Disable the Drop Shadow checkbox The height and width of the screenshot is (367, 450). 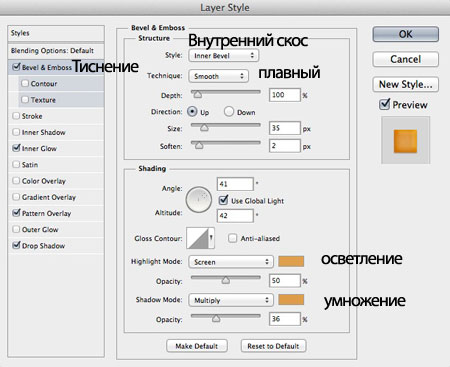click(16, 245)
